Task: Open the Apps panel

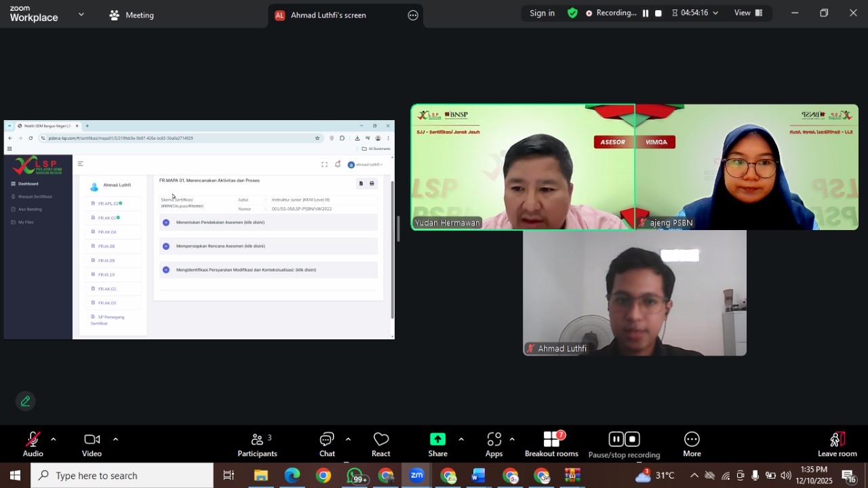Action: click(494, 444)
